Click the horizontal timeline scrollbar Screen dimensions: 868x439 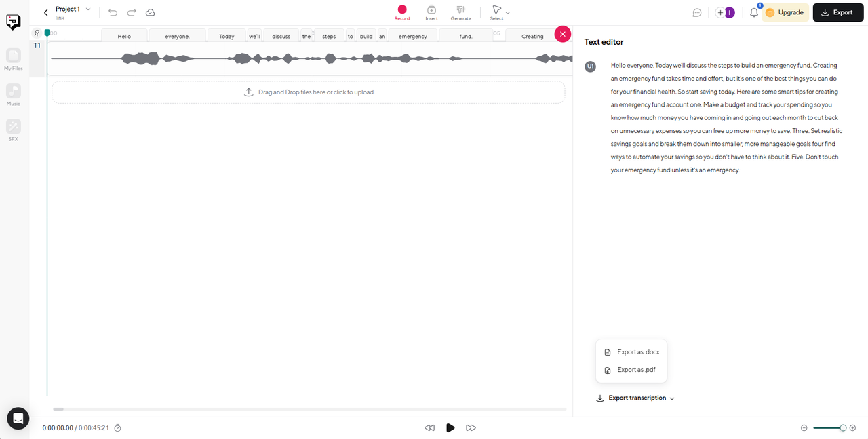coord(309,409)
